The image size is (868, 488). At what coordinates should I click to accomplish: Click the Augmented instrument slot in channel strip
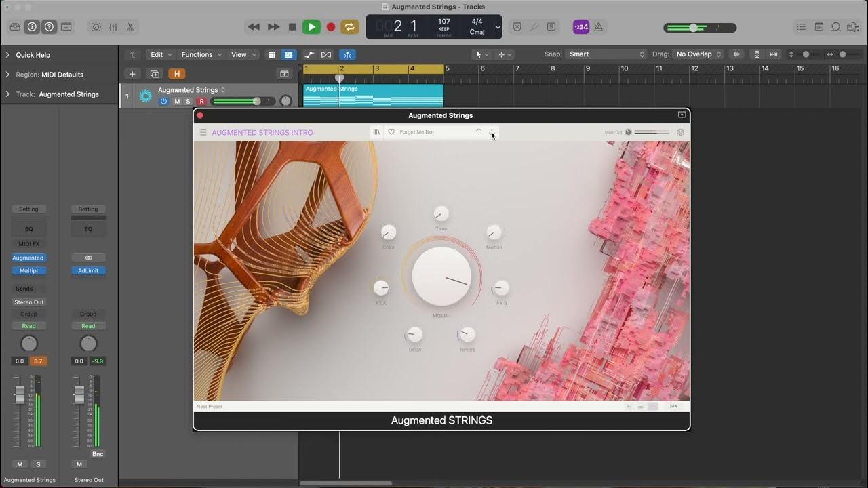[x=28, y=258]
